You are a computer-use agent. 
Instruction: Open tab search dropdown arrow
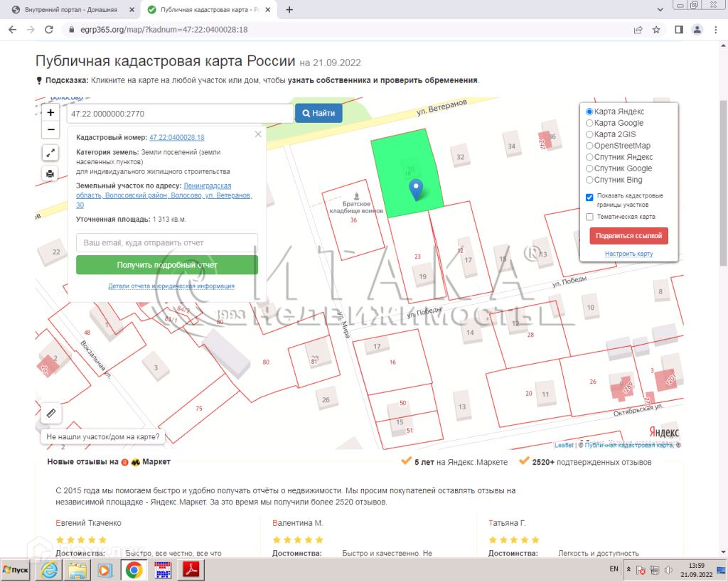tap(660, 10)
